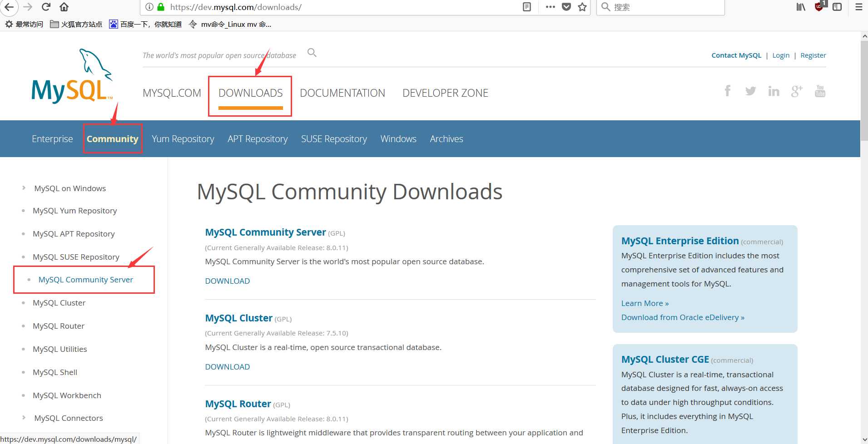
Task: Click the MySQL Cluster CGE heading
Action: (x=665, y=360)
